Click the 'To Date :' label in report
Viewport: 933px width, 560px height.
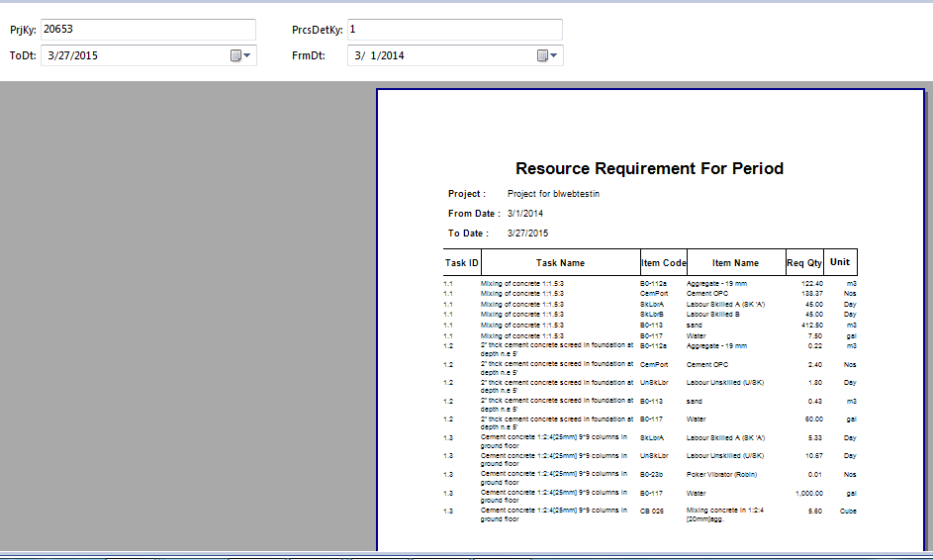pyautogui.click(x=468, y=233)
